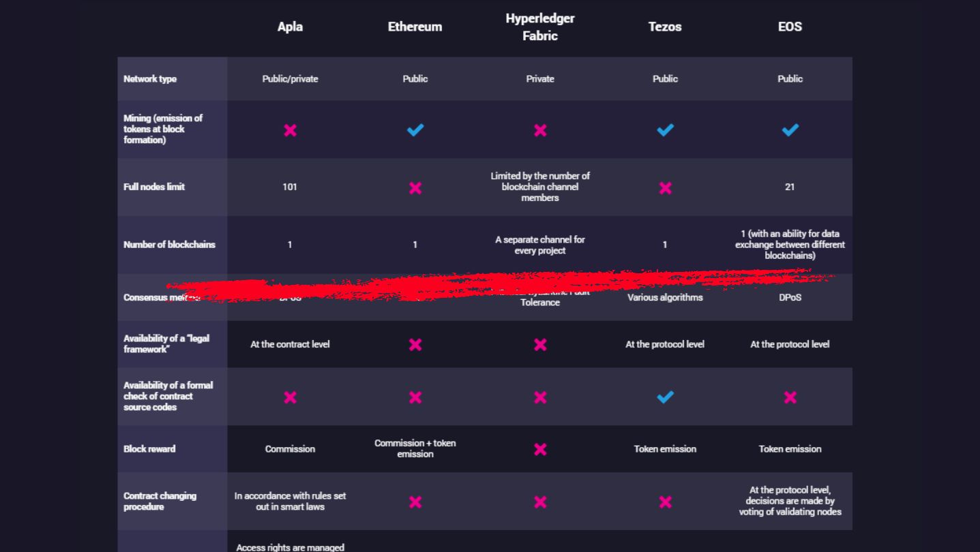Click the pink cross for Hyperledger Fabric Mining
980x552 pixels.
point(540,129)
